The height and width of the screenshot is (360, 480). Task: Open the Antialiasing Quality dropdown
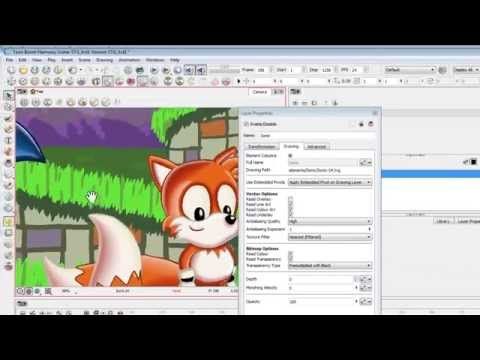pyautogui.click(x=330, y=221)
